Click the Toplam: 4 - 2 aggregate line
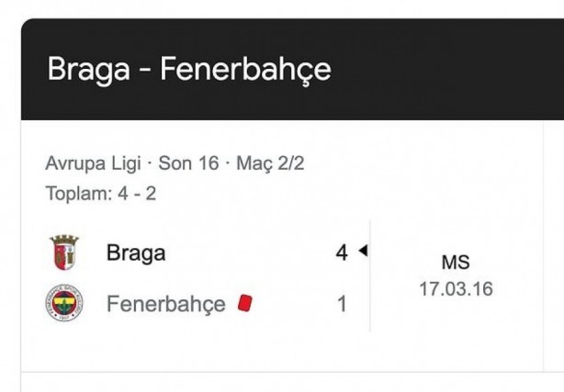Screen dimensions: 564x392 click(x=99, y=195)
